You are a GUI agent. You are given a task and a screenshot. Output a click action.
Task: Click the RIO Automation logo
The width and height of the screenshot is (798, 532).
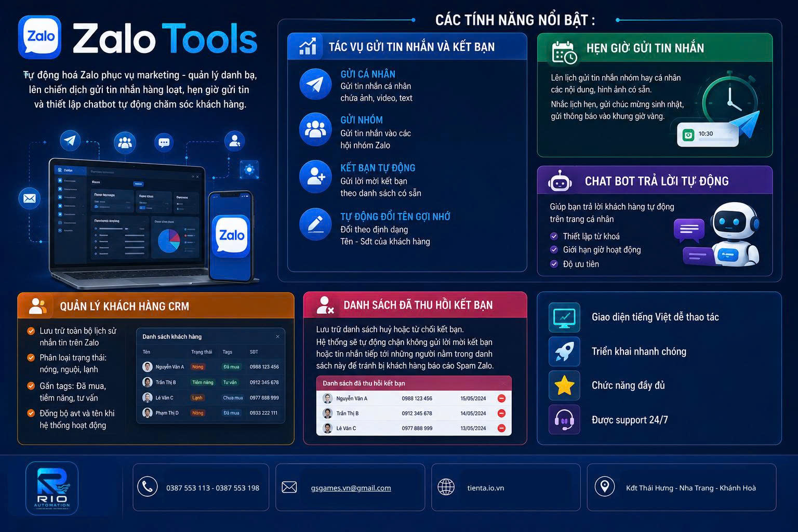coord(52,488)
